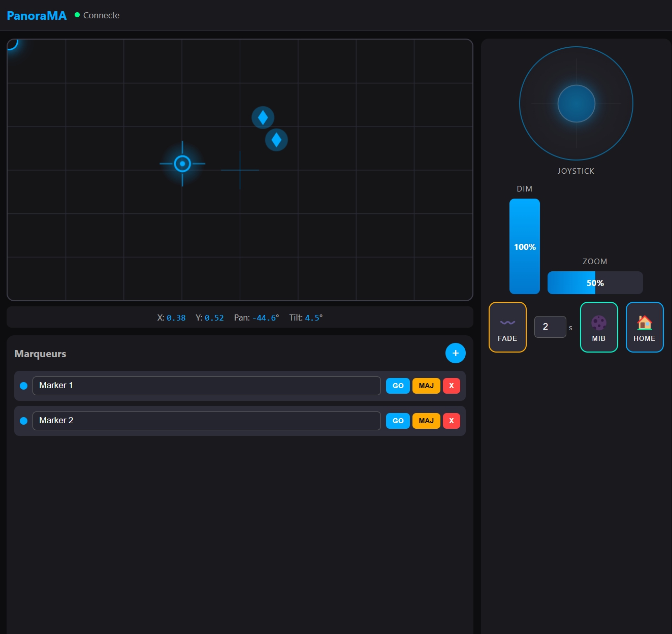Select the upper diamond marker on the grid
Image resolution: width=672 pixels, height=634 pixels.
263,118
